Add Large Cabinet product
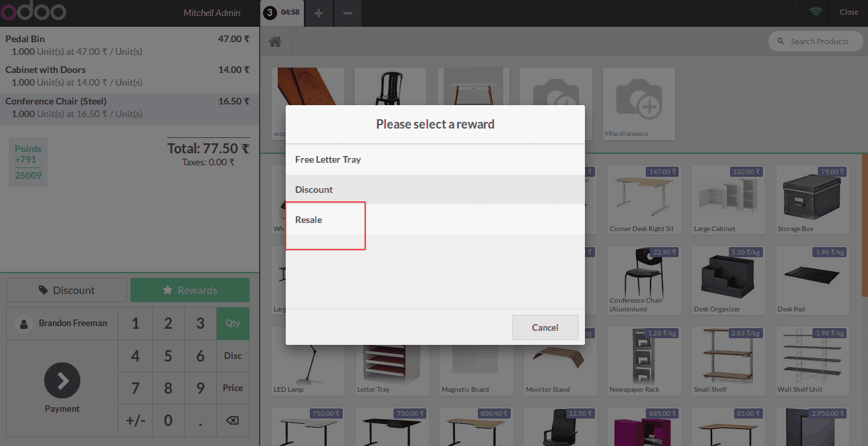This screenshot has width=868, height=446. coord(728,200)
